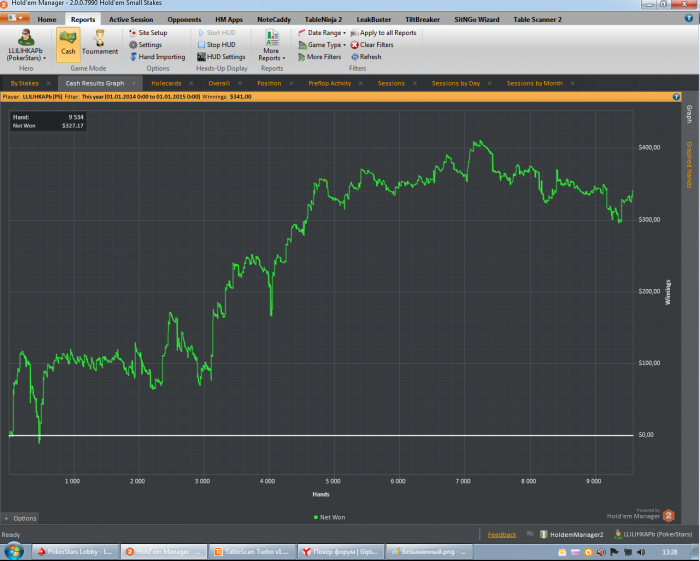
Task: Switch to Sessions report tab
Action: click(x=391, y=83)
